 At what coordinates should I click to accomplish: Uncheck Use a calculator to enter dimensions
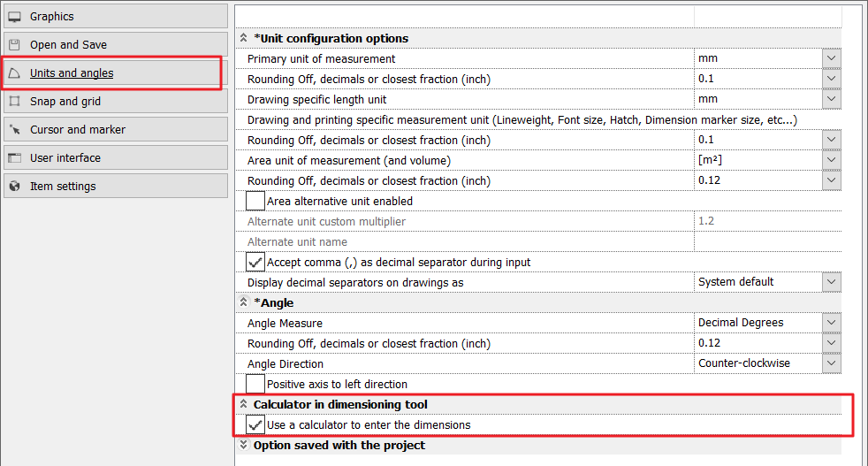255,425
